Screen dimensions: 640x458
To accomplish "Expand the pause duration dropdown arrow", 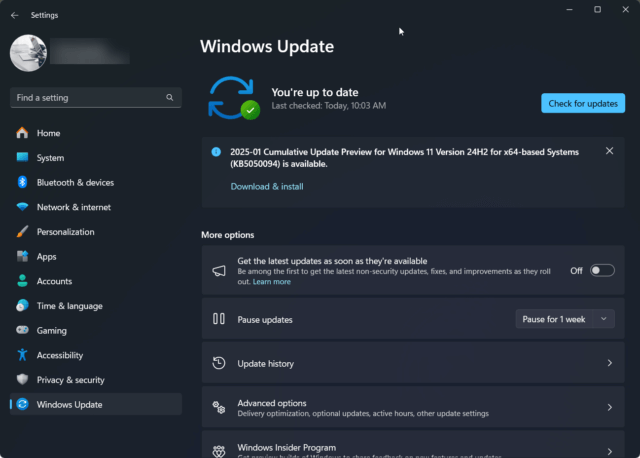I will [x=604, y=319].
